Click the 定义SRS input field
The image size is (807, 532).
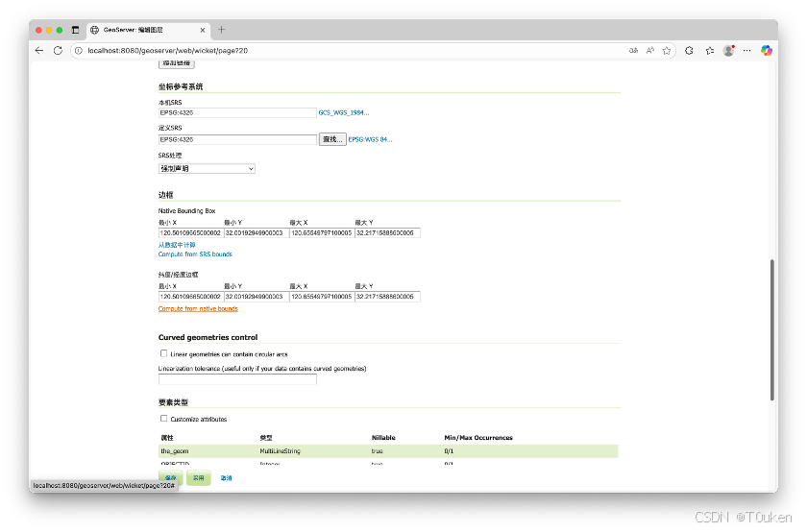[x=237, y=139]
